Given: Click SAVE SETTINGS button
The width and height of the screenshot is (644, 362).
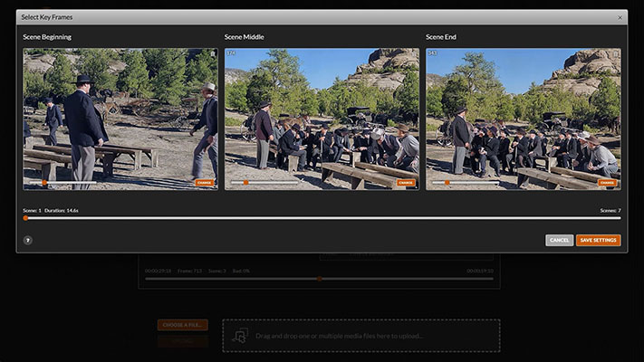Looking at the screenshot, I should (598, 240).
